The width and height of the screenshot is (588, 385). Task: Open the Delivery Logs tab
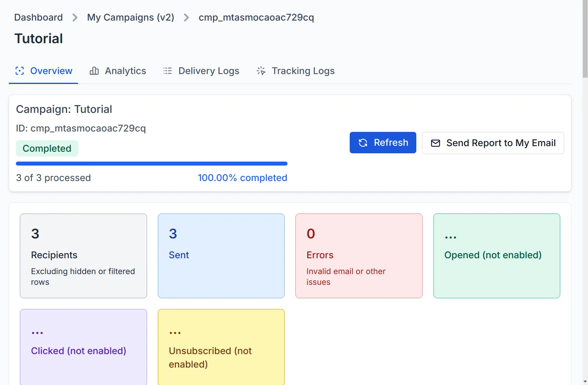[x=201, y=71]
